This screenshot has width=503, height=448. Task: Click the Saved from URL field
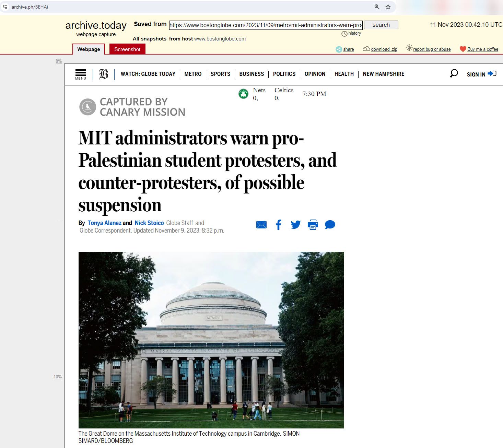pyautogui.click(x=266, y=25)
